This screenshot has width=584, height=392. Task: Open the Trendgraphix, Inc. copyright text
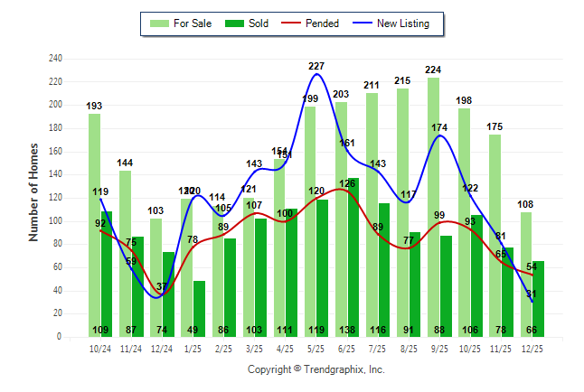[x=316, y=369]
